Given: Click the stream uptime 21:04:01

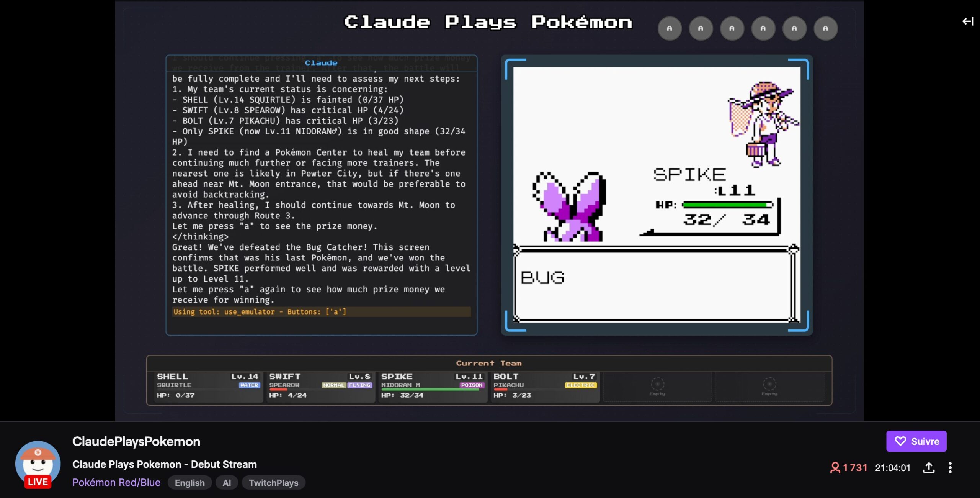Looking at the screenshot, I should [892, 468].
